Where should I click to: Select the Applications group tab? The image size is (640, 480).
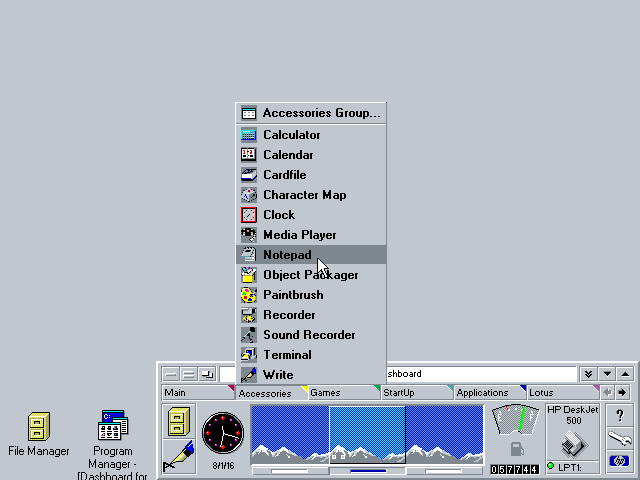coord(490,393)
